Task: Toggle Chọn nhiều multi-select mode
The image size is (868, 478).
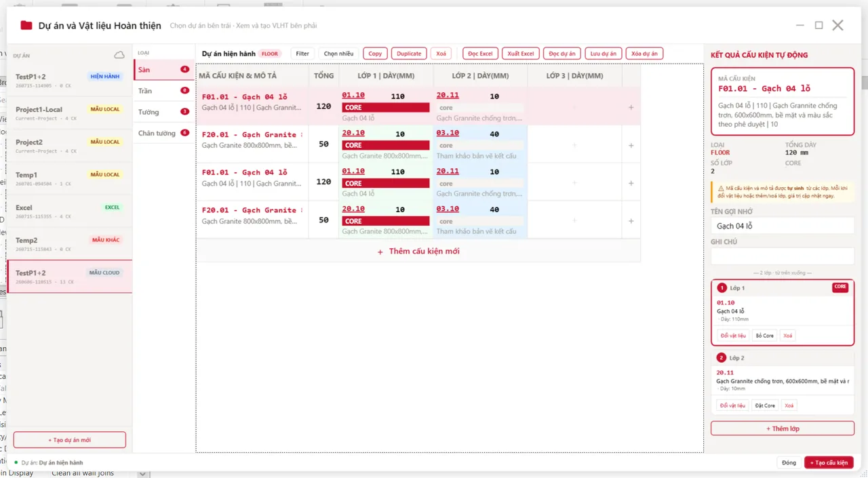Action: (338, 54)
